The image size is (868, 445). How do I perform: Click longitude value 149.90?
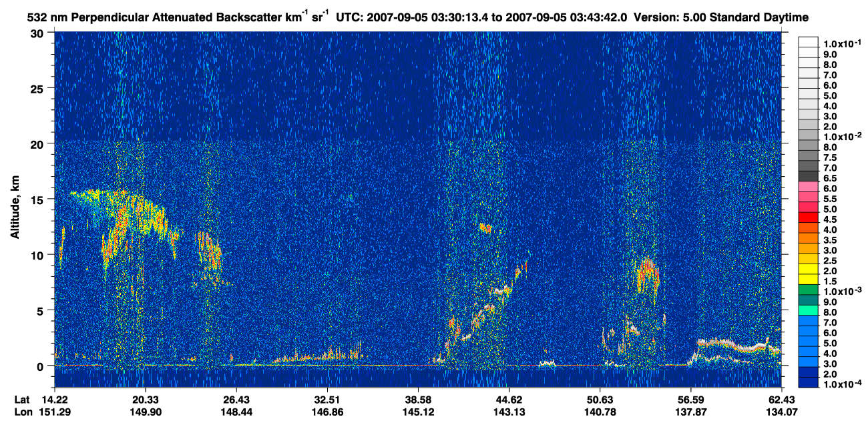tap(145, 412)
